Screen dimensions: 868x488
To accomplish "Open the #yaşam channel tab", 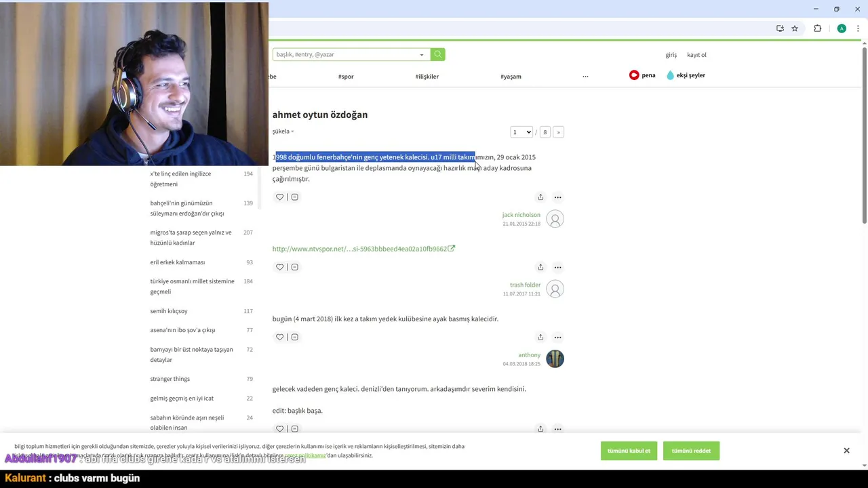I will click(511, 77).
